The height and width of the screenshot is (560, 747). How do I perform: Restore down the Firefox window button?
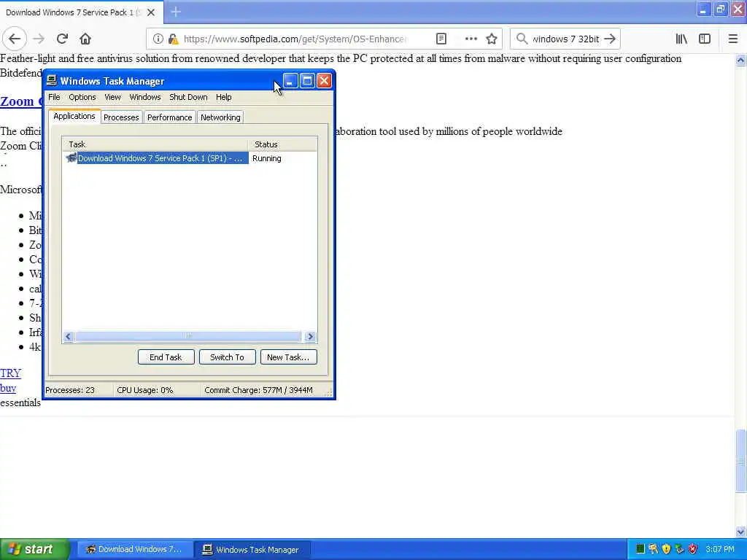[x=720, y=9]
